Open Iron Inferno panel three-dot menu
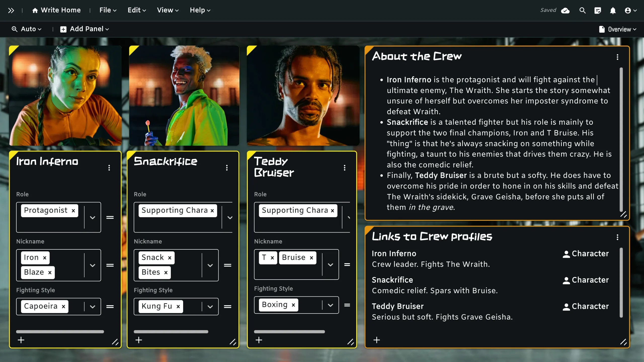Viewport: 644px width, 362px height. point(109,168)
